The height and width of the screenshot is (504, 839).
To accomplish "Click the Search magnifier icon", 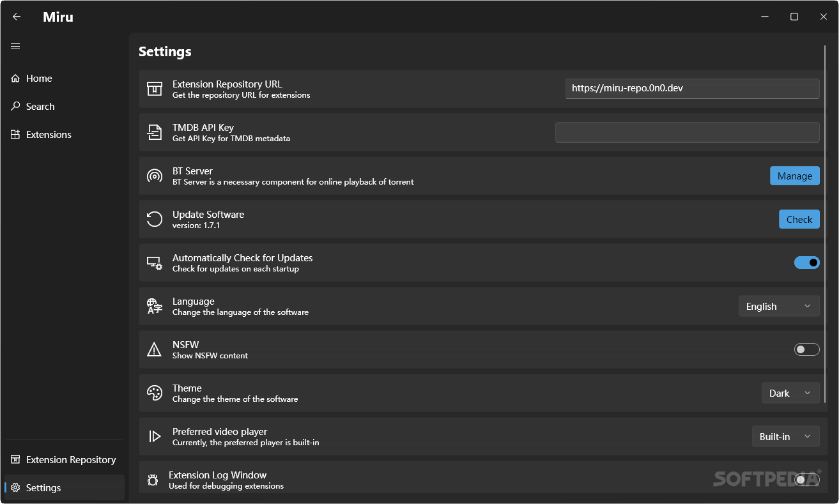I will click(x=15, y=106).
